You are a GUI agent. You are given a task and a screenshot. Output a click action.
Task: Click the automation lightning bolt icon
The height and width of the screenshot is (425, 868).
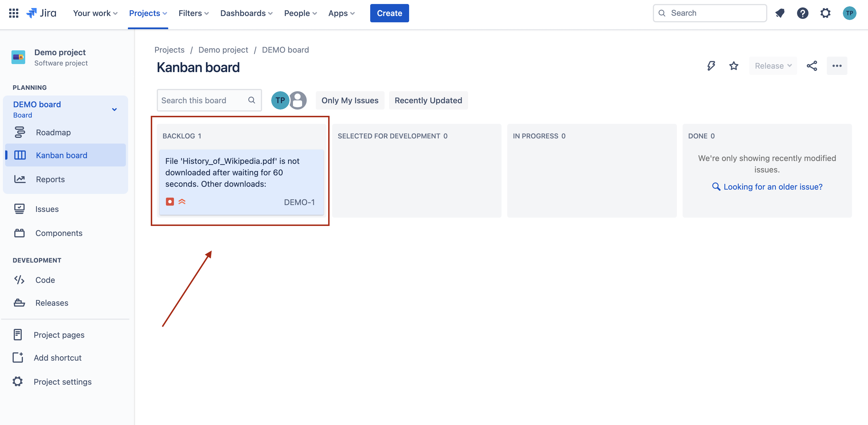coord(711,66)
